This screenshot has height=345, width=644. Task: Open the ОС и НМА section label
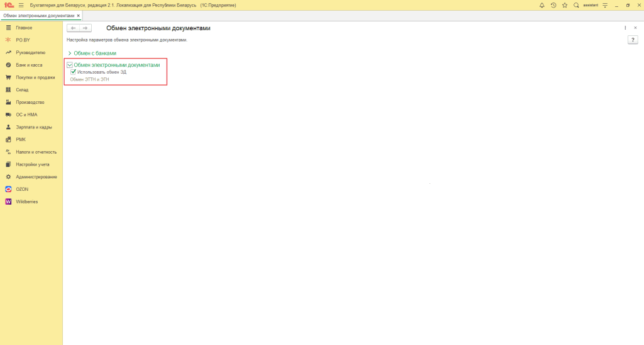26,115
